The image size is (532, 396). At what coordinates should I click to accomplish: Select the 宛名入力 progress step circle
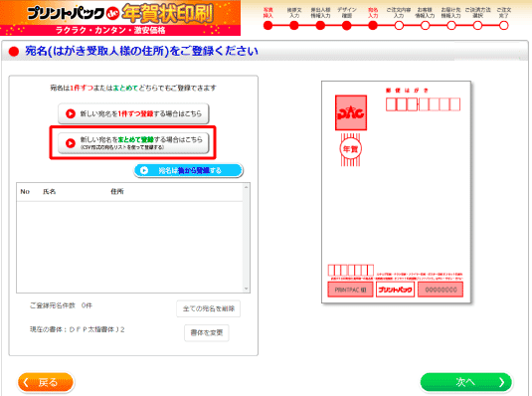[373, 26]
